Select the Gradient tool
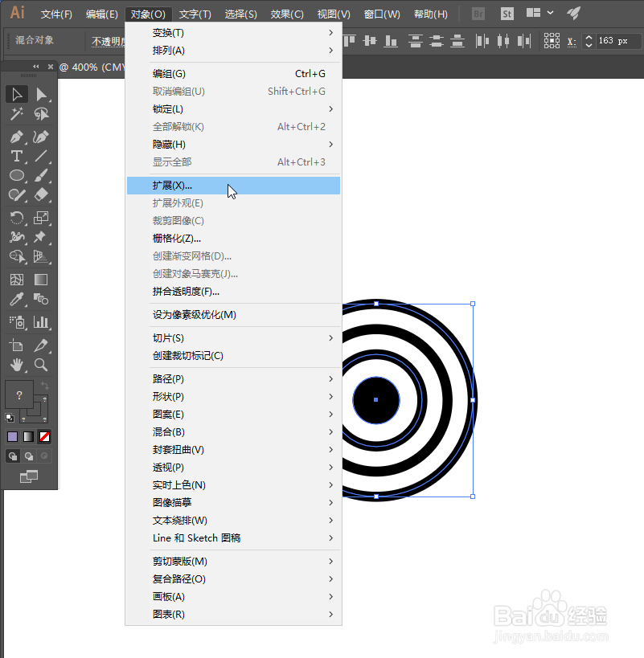Viewport: 644px width, 658px height. tap(41, 280)
